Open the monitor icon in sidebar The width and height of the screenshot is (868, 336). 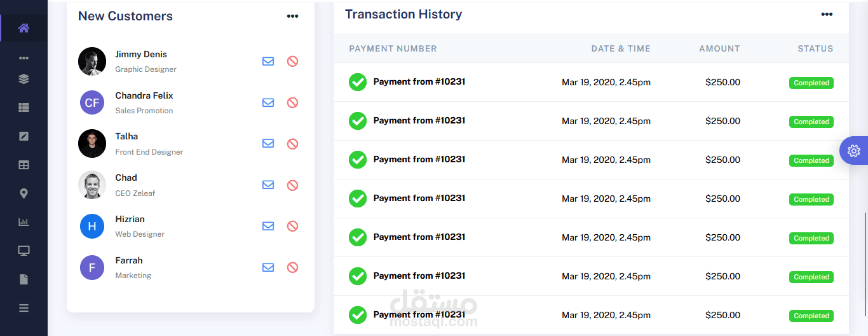24,251
